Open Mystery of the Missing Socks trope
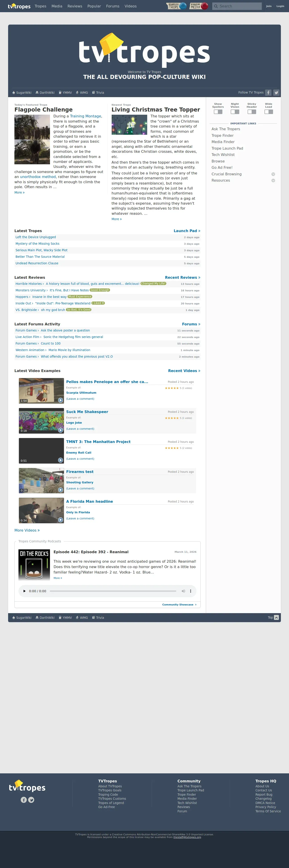 pyautogui.click(x=37, y=244)
